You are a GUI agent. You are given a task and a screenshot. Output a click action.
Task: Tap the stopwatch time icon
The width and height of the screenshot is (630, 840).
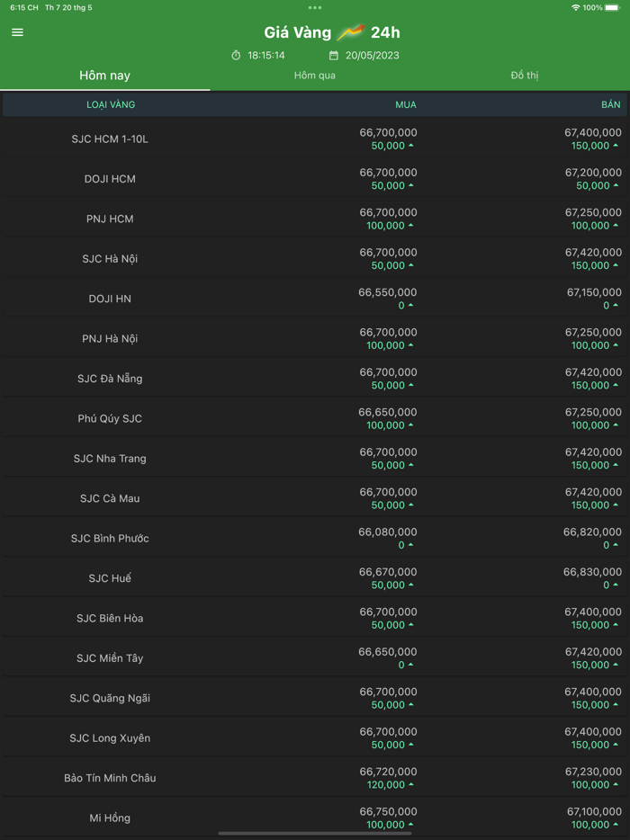pos(236,55)
